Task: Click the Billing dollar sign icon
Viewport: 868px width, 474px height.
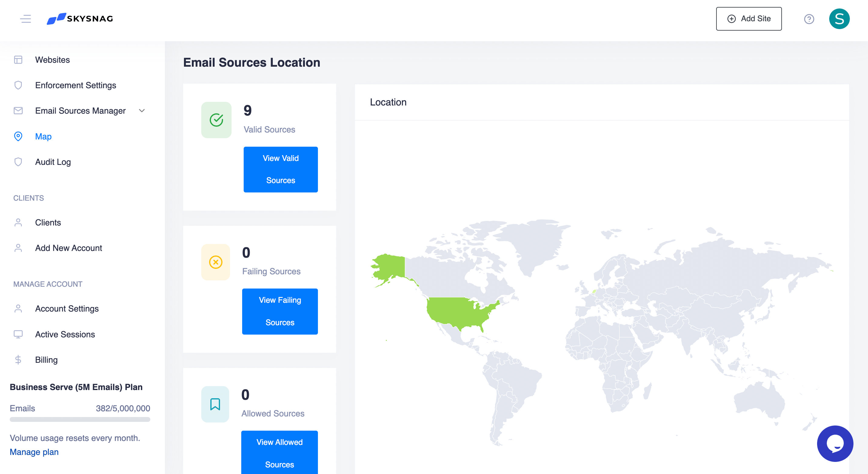Action: coord(18,360)
